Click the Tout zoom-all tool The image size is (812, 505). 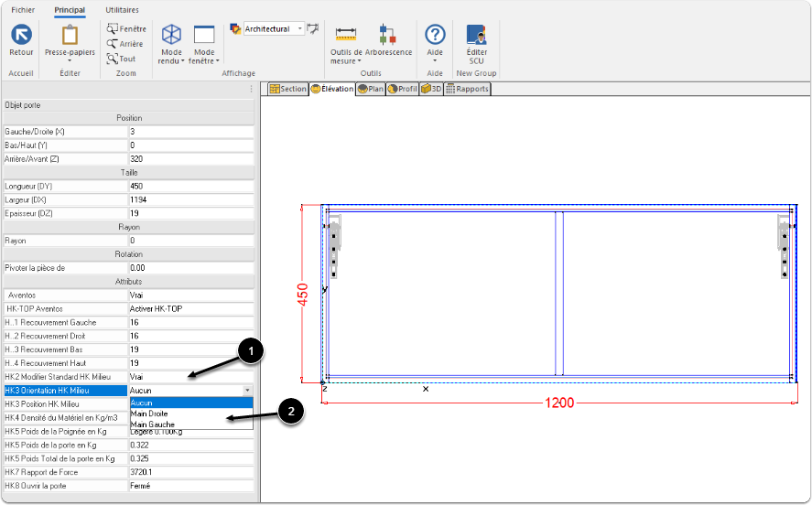tap(121, 59)
